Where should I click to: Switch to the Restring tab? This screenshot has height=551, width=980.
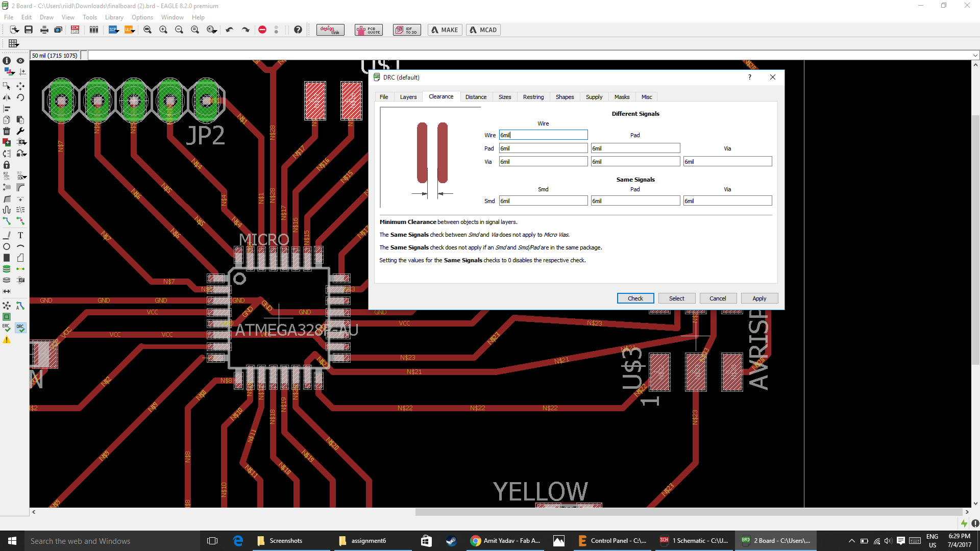coord(533,97)
